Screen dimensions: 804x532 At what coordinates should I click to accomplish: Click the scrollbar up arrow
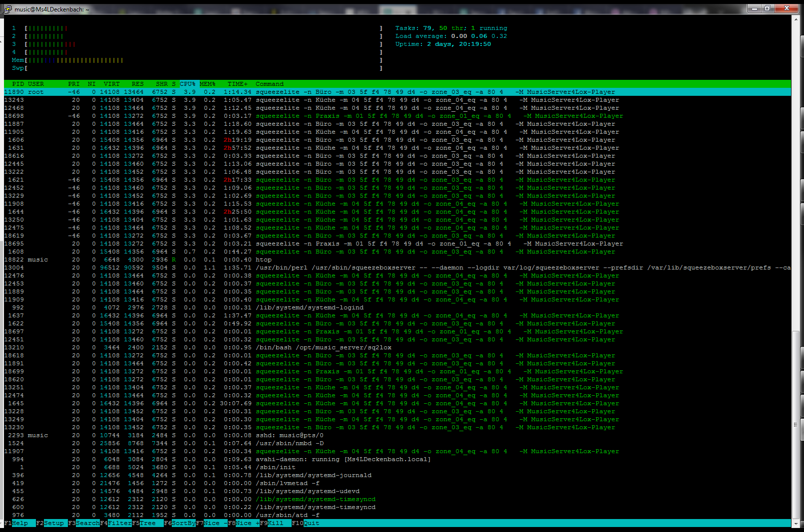click(796, 19)
